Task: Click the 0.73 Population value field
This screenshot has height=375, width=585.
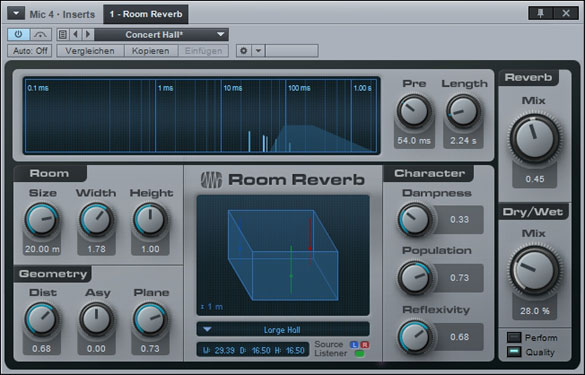Action: [459, 278]
